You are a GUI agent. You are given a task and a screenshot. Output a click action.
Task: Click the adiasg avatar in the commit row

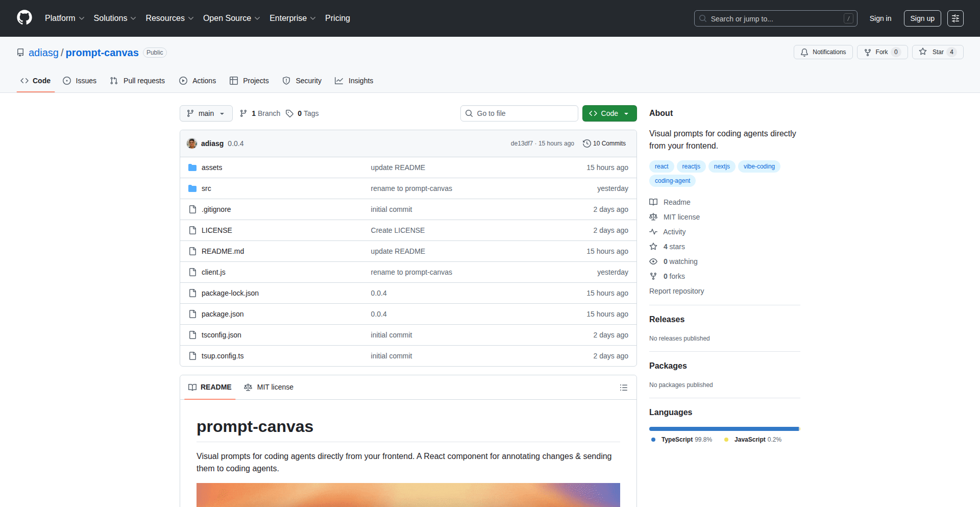[x=192, y=143]
